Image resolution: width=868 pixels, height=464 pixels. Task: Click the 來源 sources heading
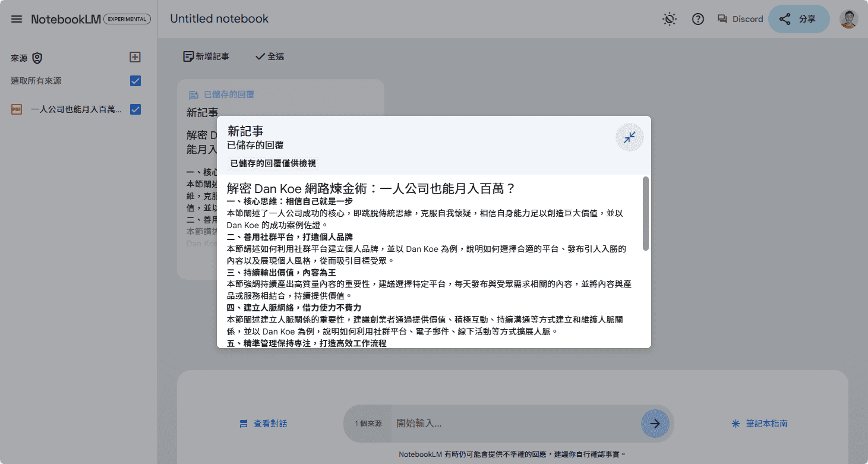pos(19,58)
